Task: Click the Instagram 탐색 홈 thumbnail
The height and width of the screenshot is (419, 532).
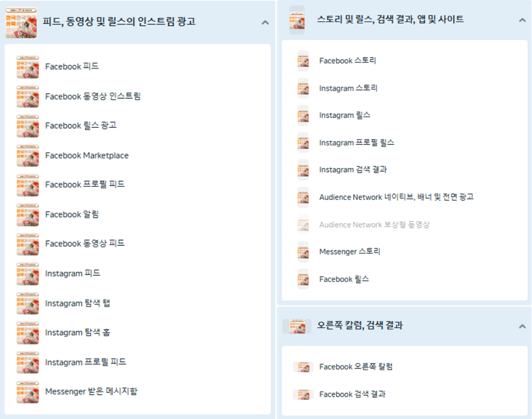Action: 28,333
